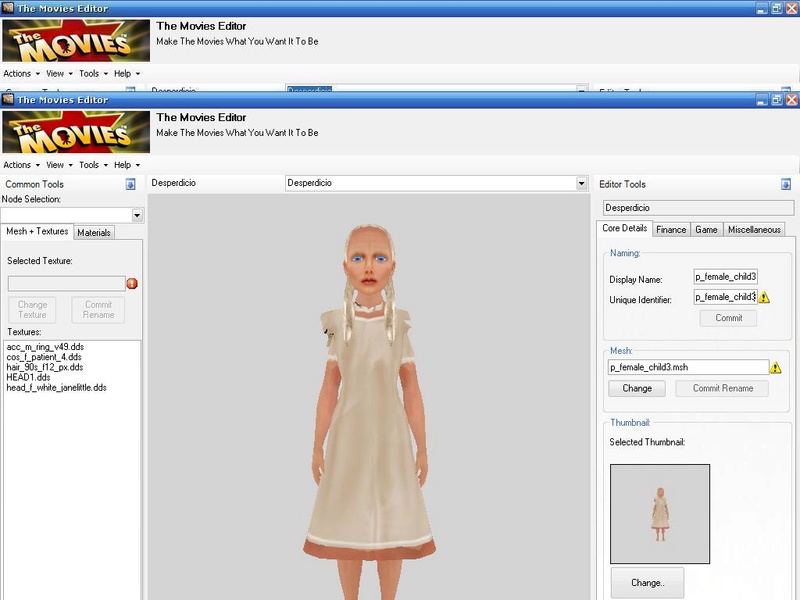Close the front Movies Editor window
800x600 pixels.
(791, 100)
